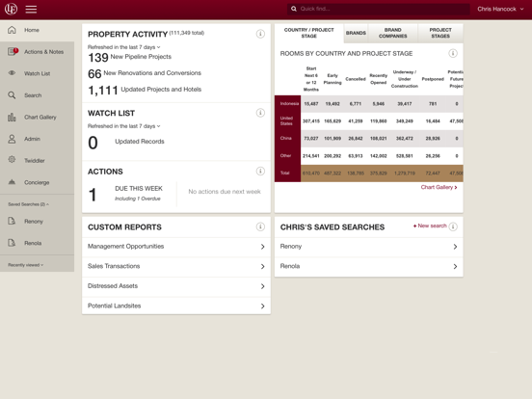Open the hamburger menu
Viewport: 532px width, 399px height.
tap(31, 10)
